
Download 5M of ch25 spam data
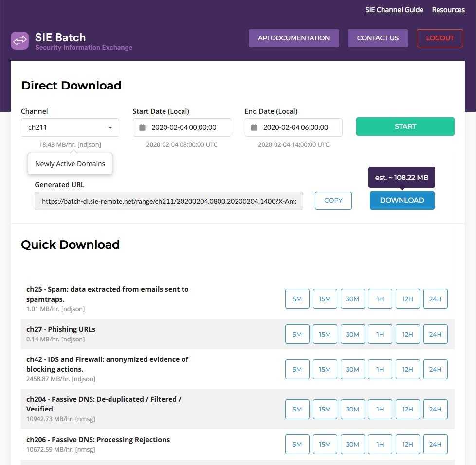coord(297,299)
